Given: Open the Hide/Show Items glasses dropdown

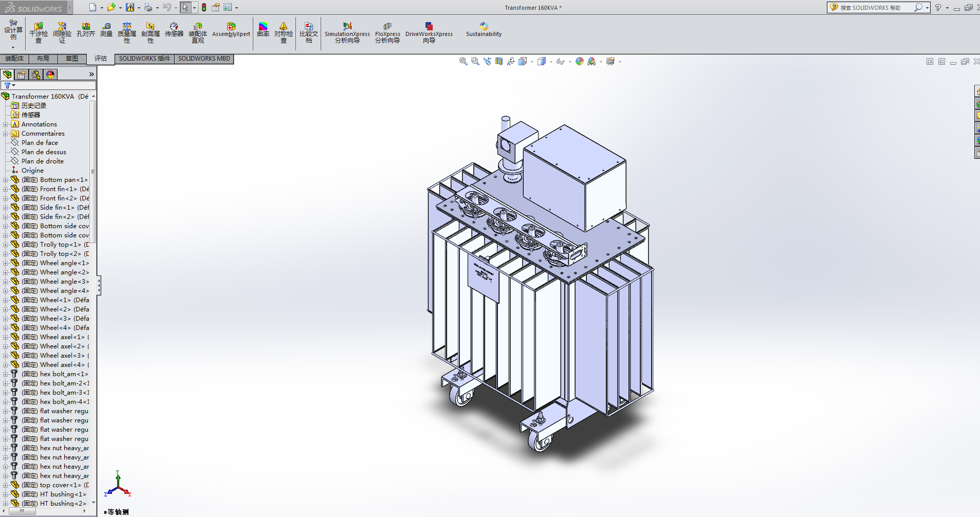Looking at the screenshot, I should pos(570,62).
